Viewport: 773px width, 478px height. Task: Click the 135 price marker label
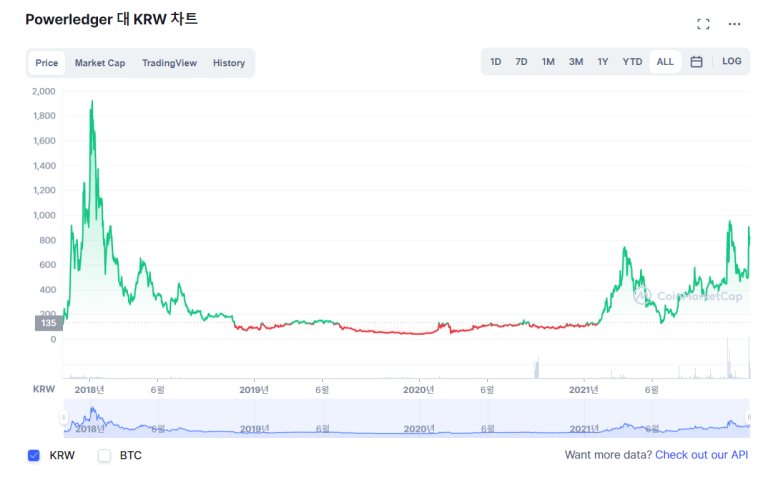pyautogui.click(x=48, y=323)
